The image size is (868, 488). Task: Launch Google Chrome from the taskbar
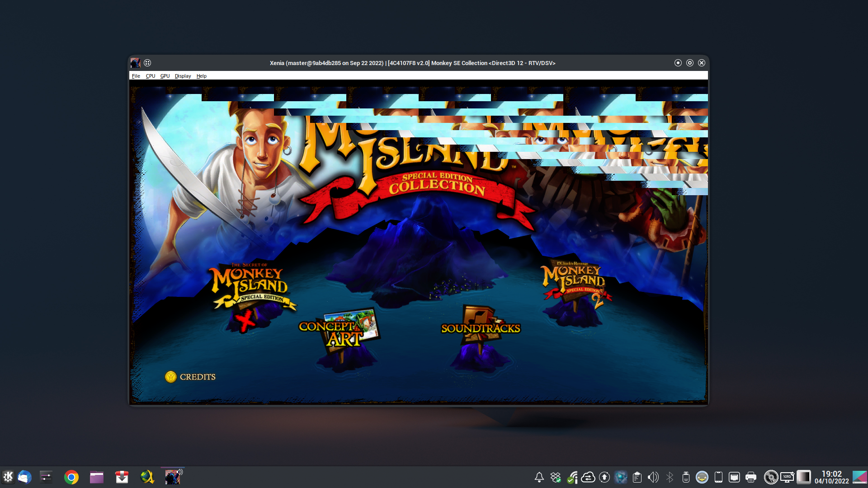click(x=71, y=477)
